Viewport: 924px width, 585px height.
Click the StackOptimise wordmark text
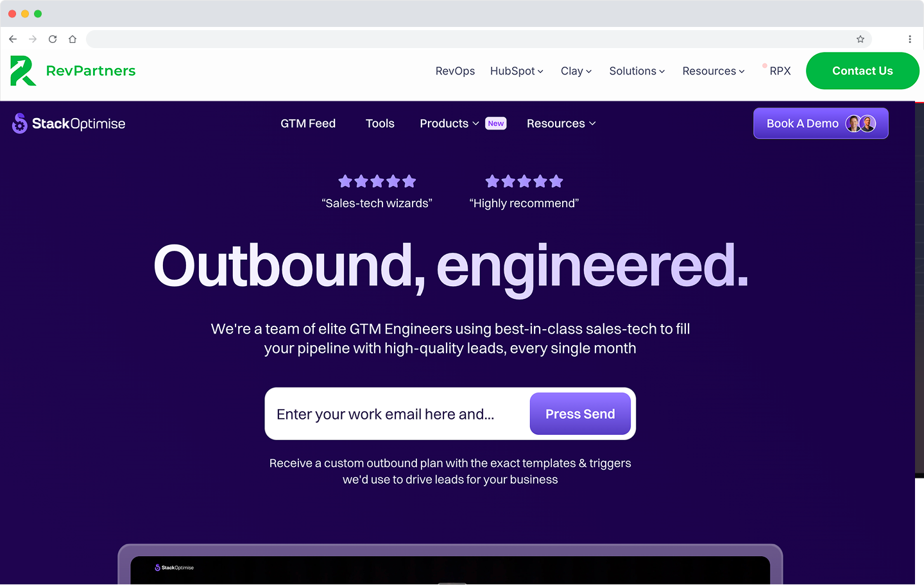79,123
